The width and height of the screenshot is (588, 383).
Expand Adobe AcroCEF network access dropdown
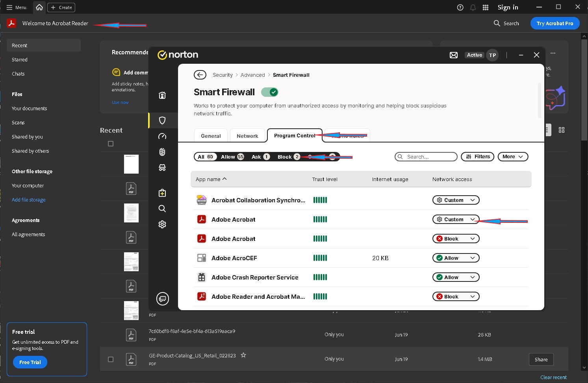pos(456,258)
